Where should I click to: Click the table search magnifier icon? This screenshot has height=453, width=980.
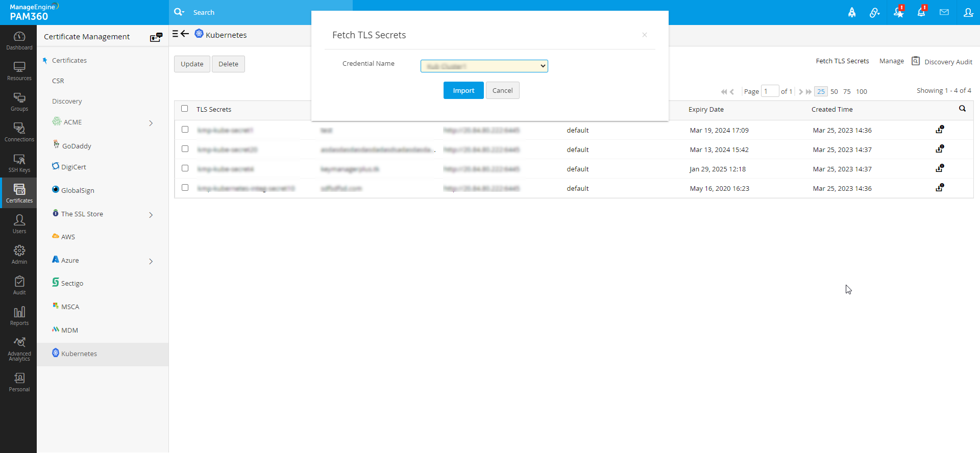[962, 109]
